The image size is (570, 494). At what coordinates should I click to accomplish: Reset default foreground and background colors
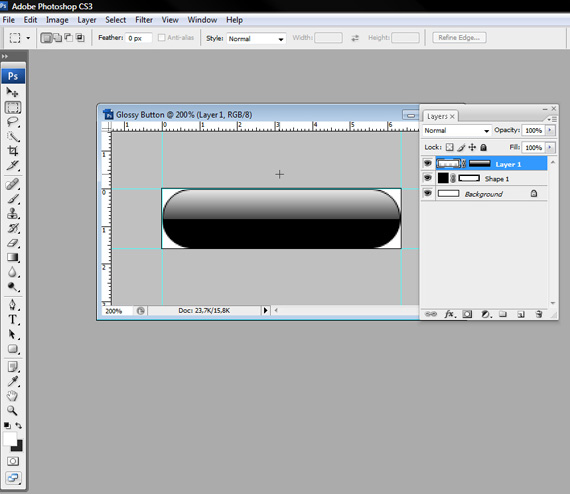7,425
